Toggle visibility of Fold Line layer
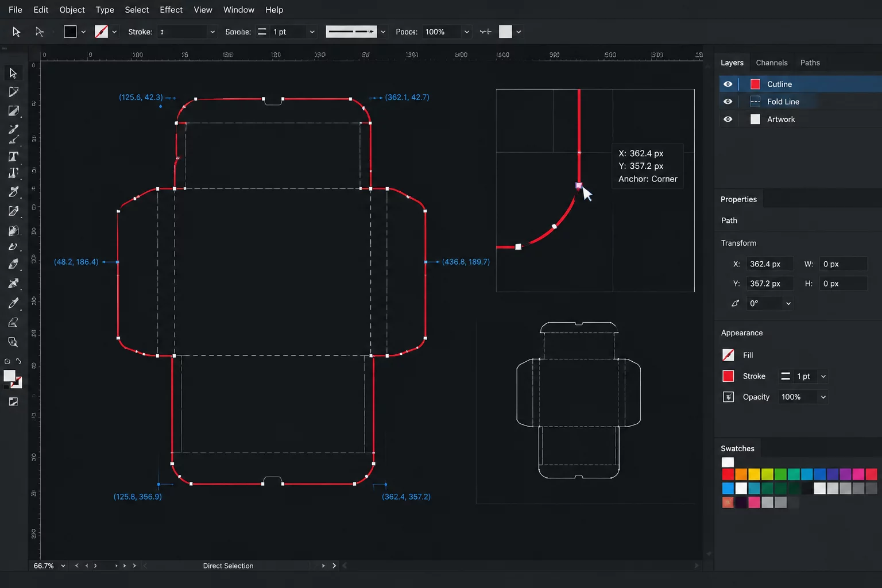The image size is (882, 588). coord(728,102)
